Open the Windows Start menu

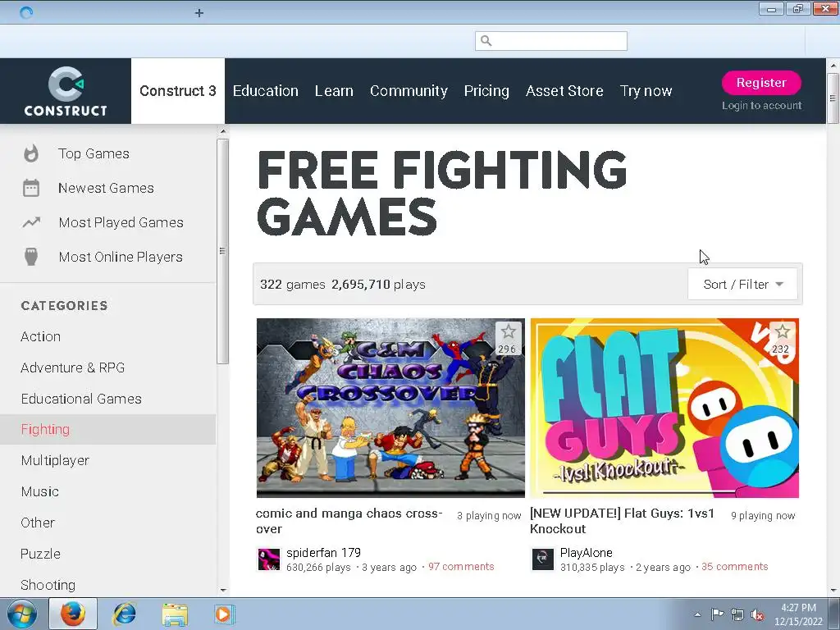[x=22, y=614]
